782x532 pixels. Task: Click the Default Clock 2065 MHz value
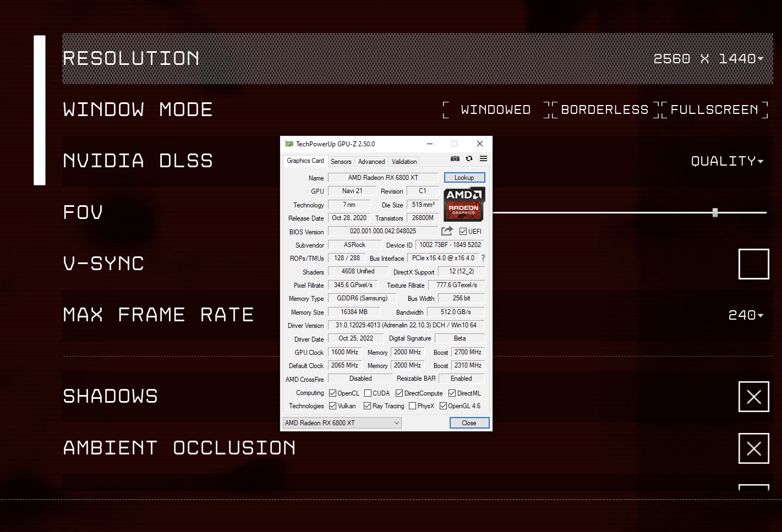(344, 365)
